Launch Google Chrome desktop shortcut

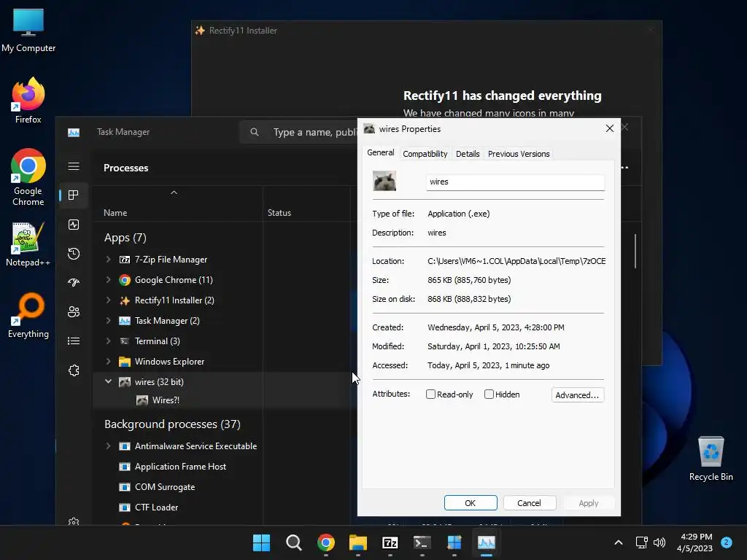coord(28,177)
